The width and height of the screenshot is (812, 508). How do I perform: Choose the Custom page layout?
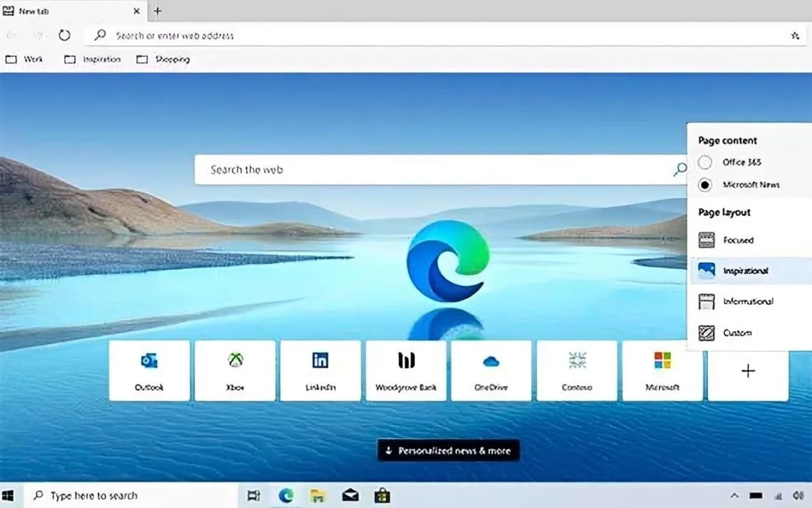point(750,333)
